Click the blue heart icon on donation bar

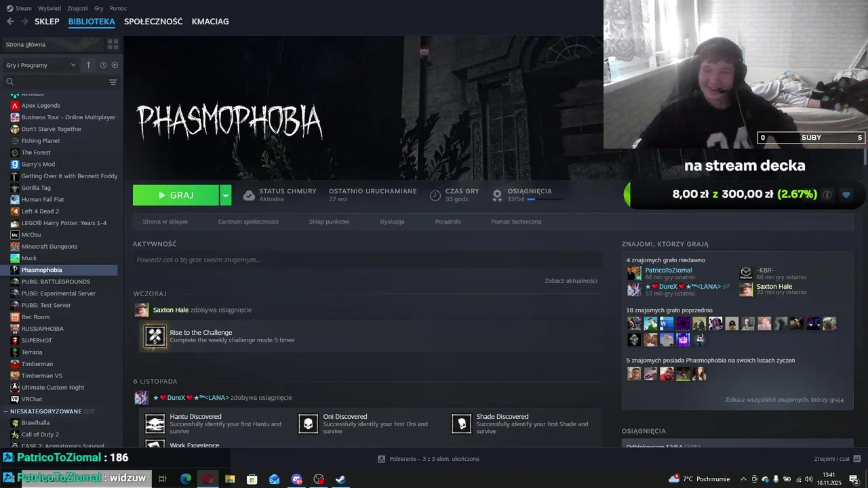tap(846, 195)
